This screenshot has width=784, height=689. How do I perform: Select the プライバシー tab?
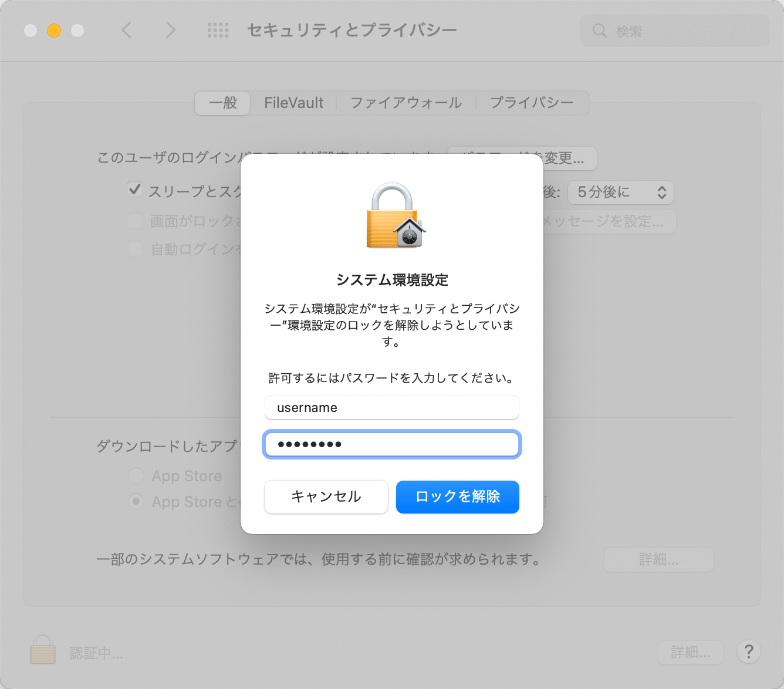(532, 103)
